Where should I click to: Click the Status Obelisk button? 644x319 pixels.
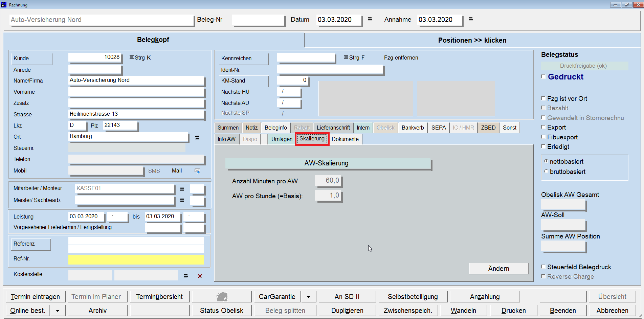222,311
